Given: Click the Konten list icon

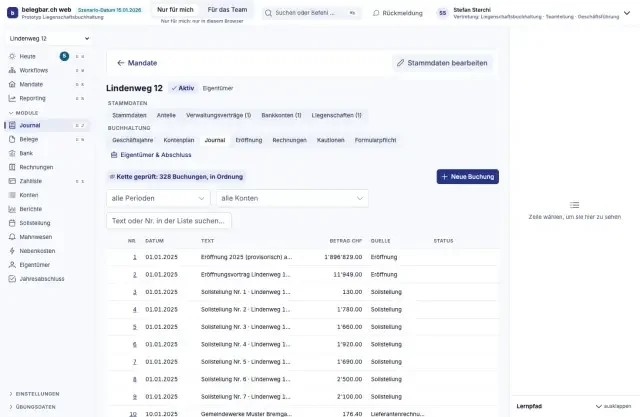Looking at the screenshot, I should 12,195.
